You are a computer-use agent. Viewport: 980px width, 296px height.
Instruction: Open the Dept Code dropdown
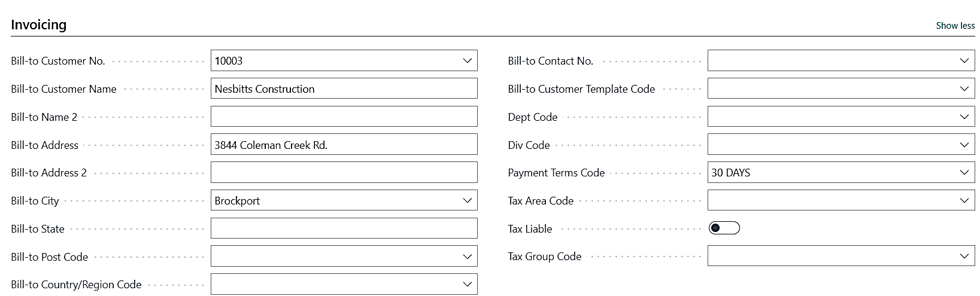964,117
